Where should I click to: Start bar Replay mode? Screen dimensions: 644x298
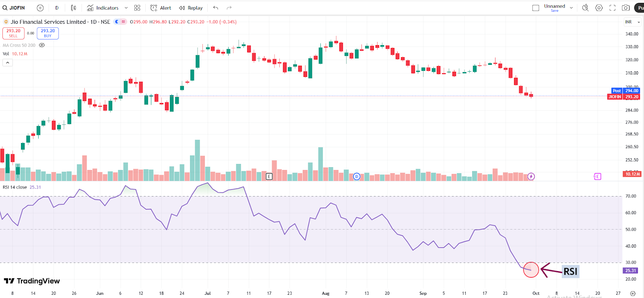tap(191, 8)
